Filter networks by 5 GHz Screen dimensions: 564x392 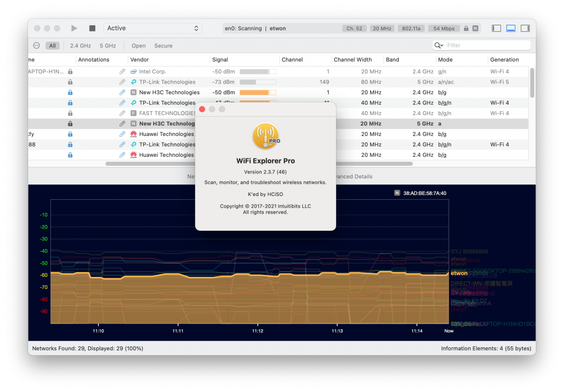108,46
